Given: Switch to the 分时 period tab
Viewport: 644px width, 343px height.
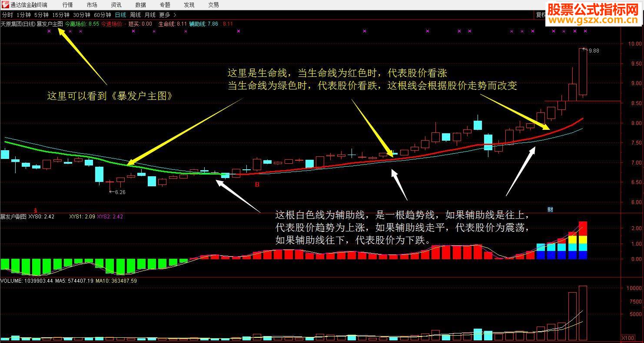Looking at the screenshot, I should click(7, 15).
